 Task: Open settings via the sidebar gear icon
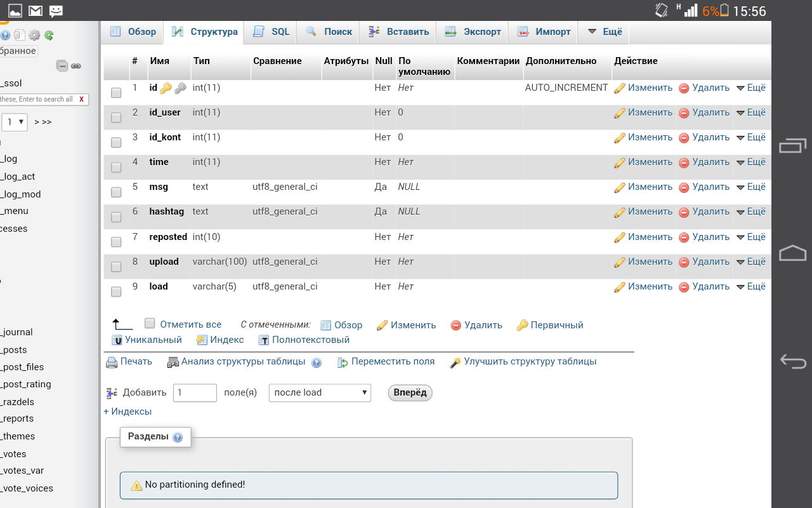34,36
